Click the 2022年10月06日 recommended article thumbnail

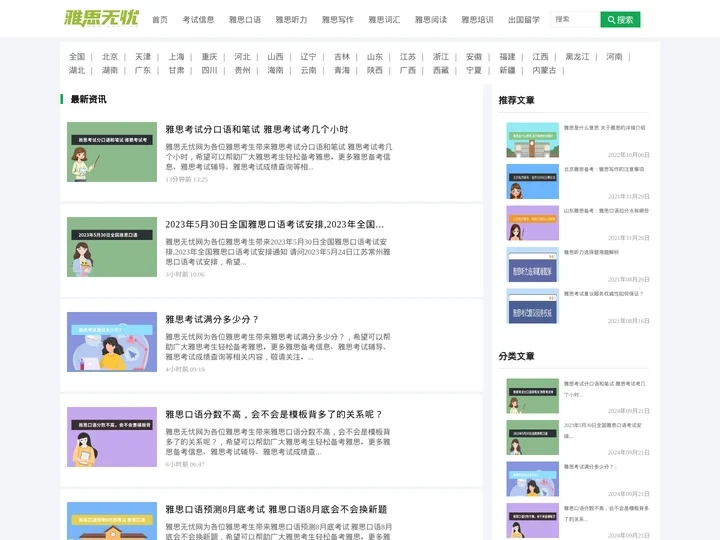(533, 140)
